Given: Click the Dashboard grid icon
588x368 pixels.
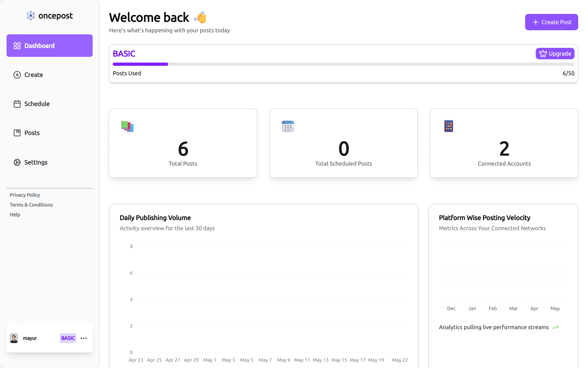Looking at the screenshot, I should pos(17,46).
